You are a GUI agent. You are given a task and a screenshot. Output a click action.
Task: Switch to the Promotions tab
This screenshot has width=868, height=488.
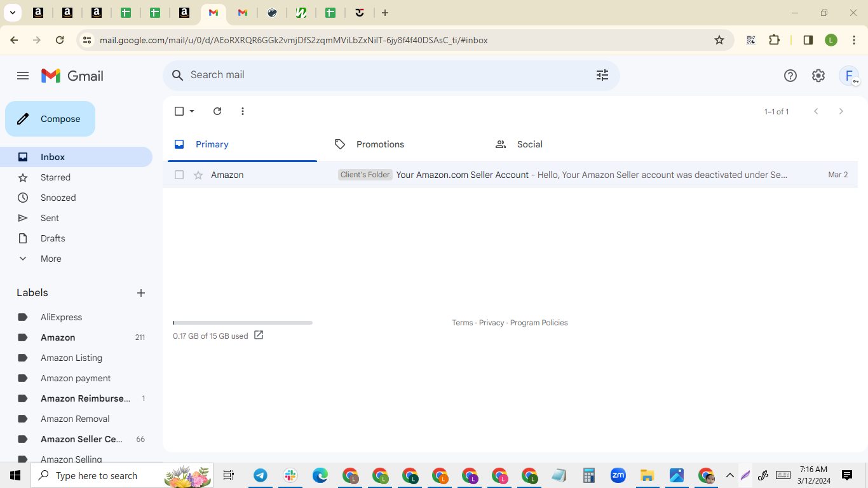click(403, 144)
